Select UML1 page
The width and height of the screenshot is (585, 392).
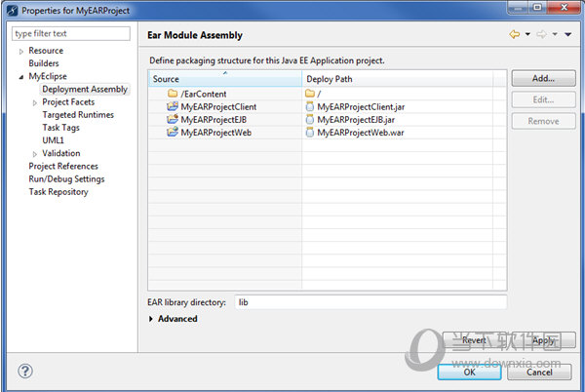(53, 140)
